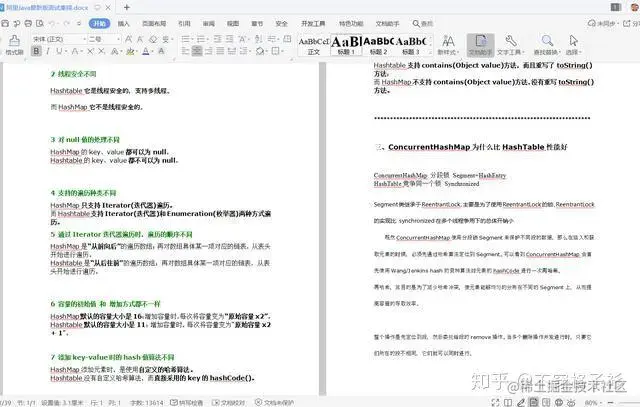The height and width of the screenshot is (407, 640).
Task: Click the Align Right icon
Action: 209,51
